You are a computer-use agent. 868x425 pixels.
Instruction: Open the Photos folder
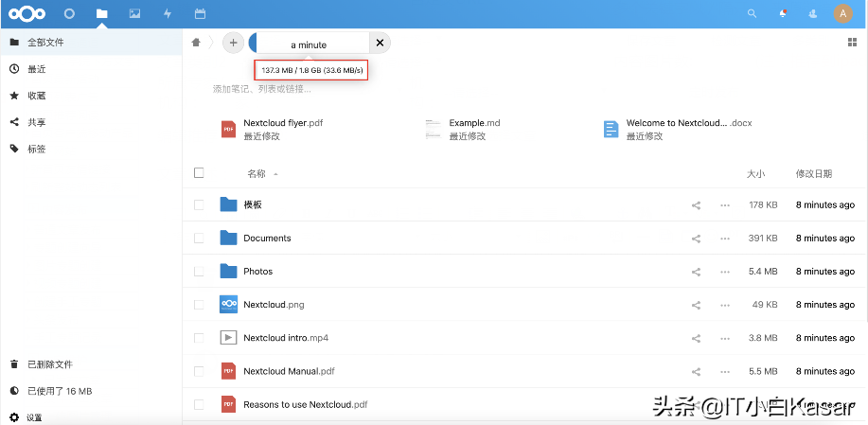tap(258, 271)
